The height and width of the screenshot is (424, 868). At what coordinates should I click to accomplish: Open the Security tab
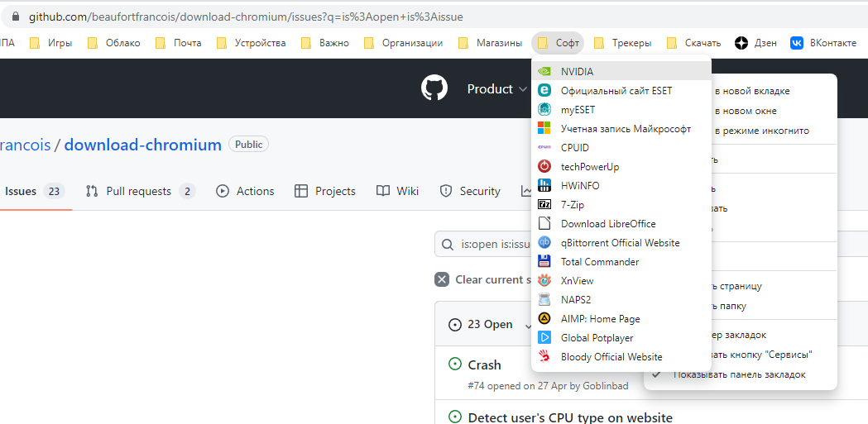(x=469, y=191)
